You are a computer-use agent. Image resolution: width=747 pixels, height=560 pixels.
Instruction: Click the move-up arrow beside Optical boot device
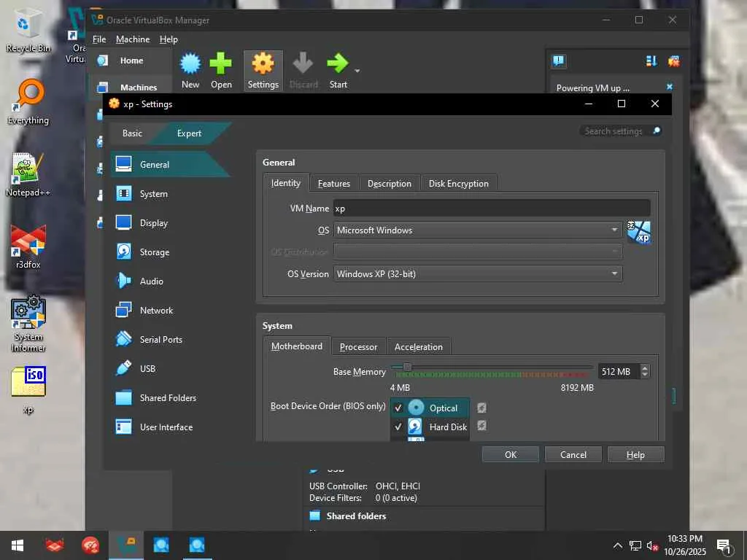click(481, 408)
